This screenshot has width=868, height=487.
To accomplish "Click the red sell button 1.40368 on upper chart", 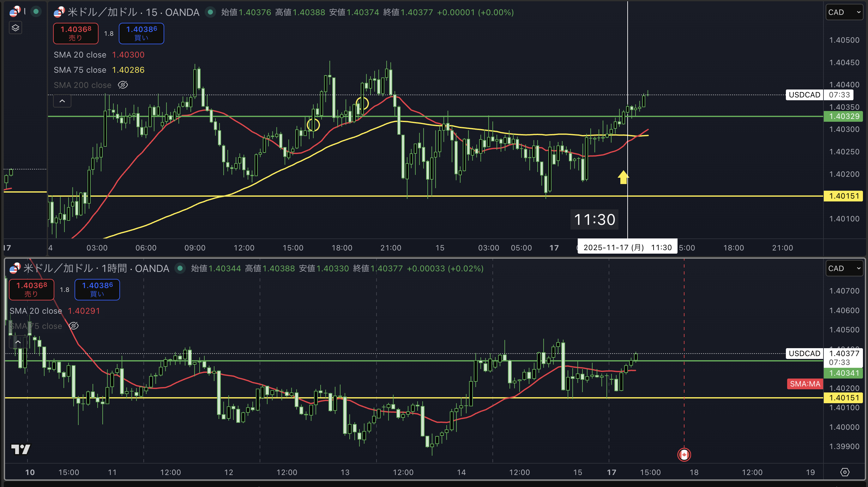I will click(76, 33).
